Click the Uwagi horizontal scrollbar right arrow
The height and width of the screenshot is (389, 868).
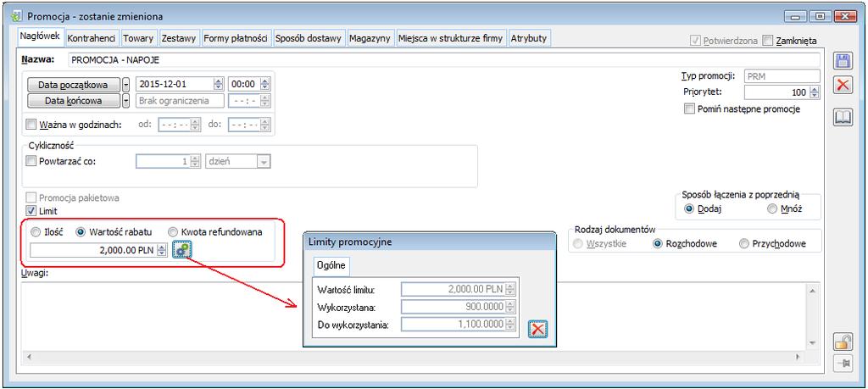click(x=798, y=357)
